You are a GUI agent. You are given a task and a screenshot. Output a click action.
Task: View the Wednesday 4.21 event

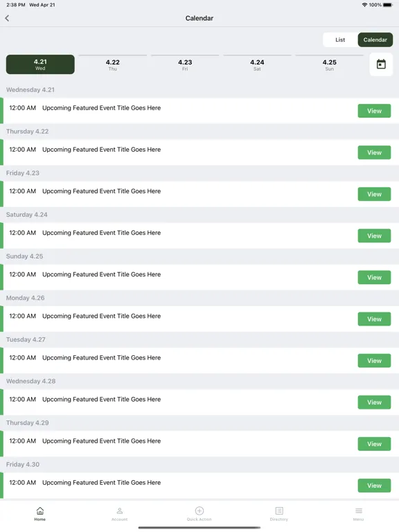(374, 111)
